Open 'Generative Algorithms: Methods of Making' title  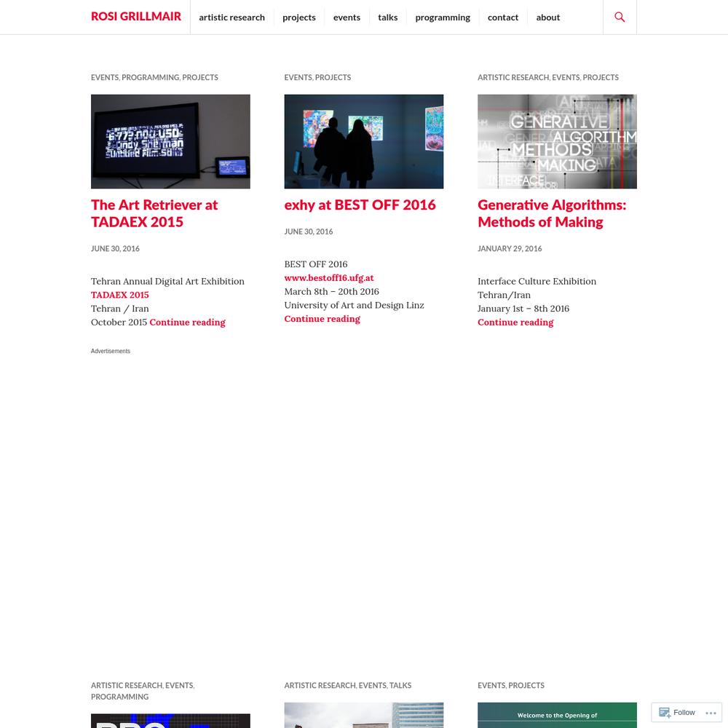click(552, 213)
